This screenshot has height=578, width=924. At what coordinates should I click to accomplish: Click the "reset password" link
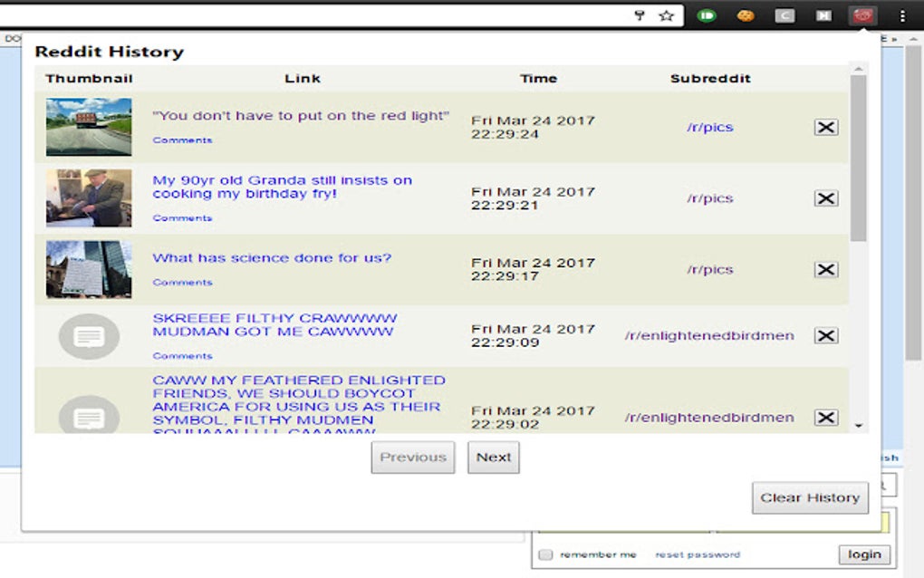click(x=698, y=554)
